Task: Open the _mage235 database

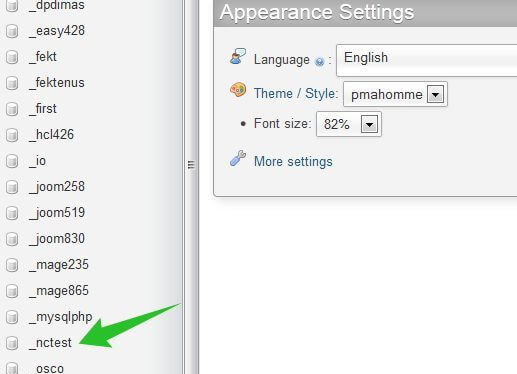Action: [59, 265]
